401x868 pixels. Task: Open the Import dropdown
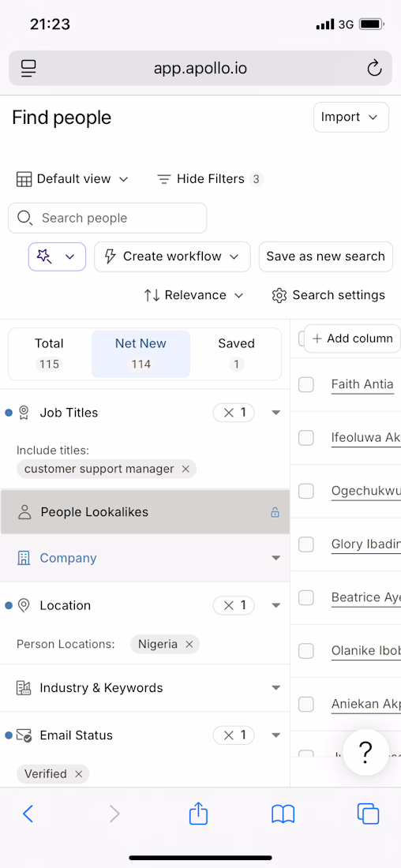351,118
